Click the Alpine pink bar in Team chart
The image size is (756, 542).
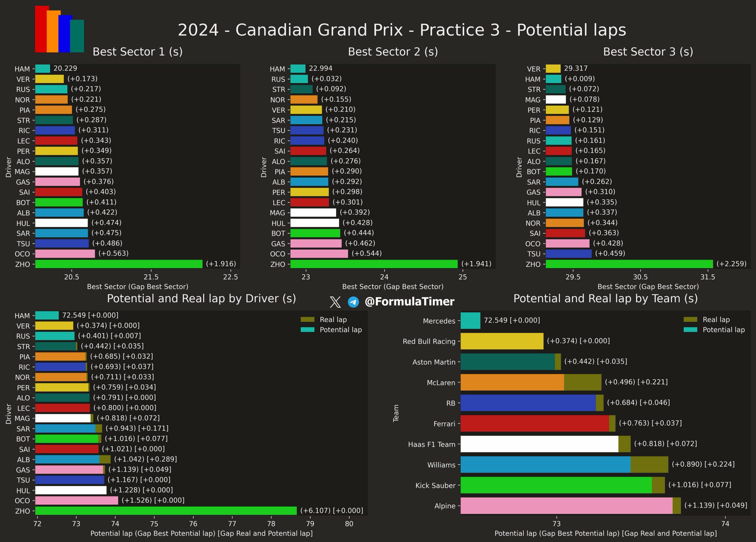(566, 506)
